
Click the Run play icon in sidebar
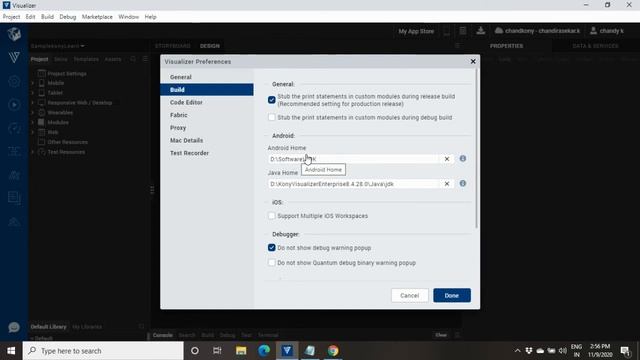14,105
